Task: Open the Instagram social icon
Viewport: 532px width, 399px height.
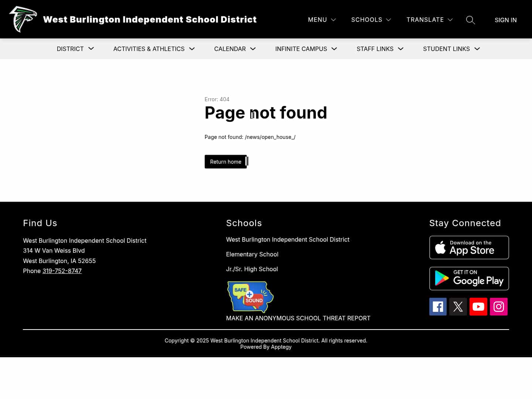Action: tap(499, 307)
